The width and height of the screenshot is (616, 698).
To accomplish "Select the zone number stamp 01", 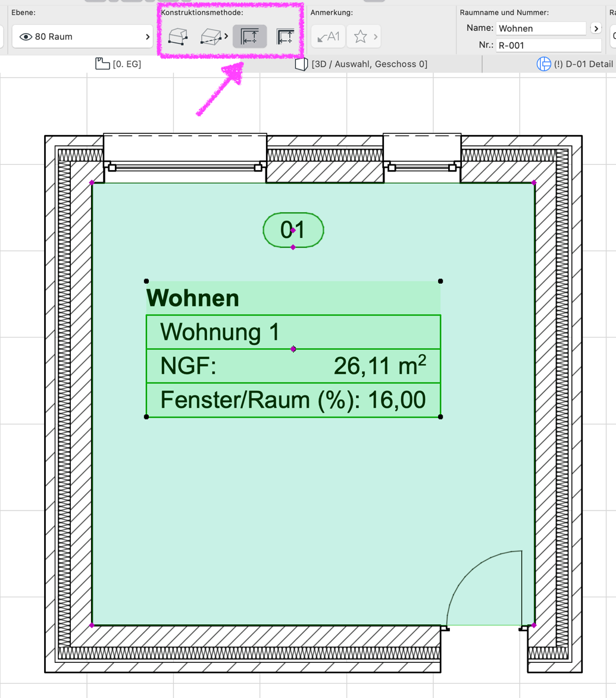I will coord(293,230).
